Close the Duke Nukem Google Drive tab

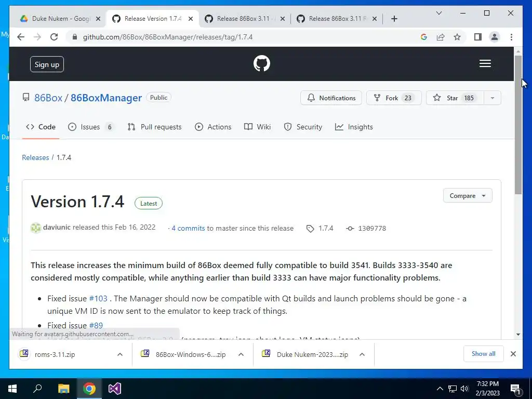click(98, 19)
